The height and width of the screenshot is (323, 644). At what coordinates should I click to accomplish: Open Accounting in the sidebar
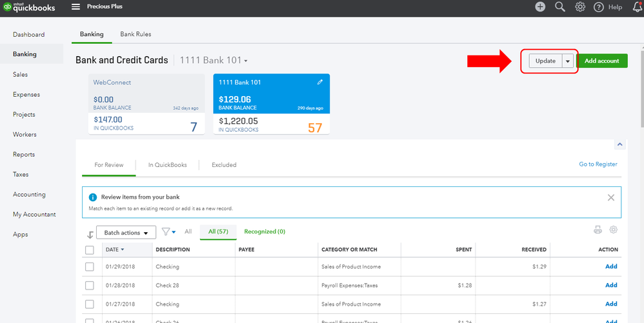coord(29,195)
